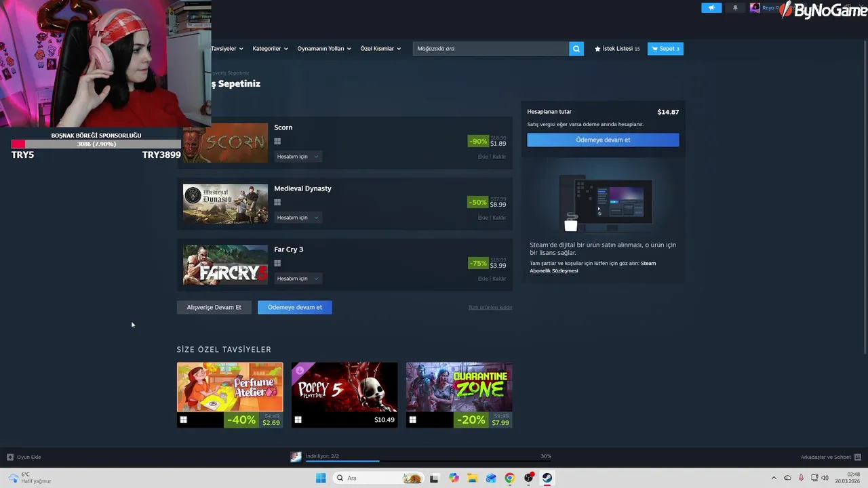Click Windows platform icon under Medieval Dynasty
The width and height of the screenshot is (868, 488).
(x=277, y=202)
